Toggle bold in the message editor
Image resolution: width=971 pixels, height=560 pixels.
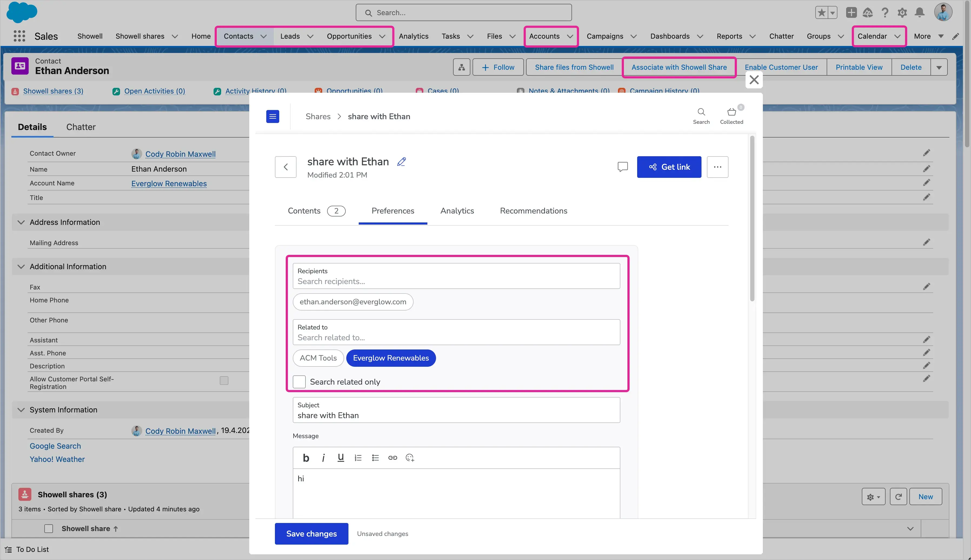[306, 458]
